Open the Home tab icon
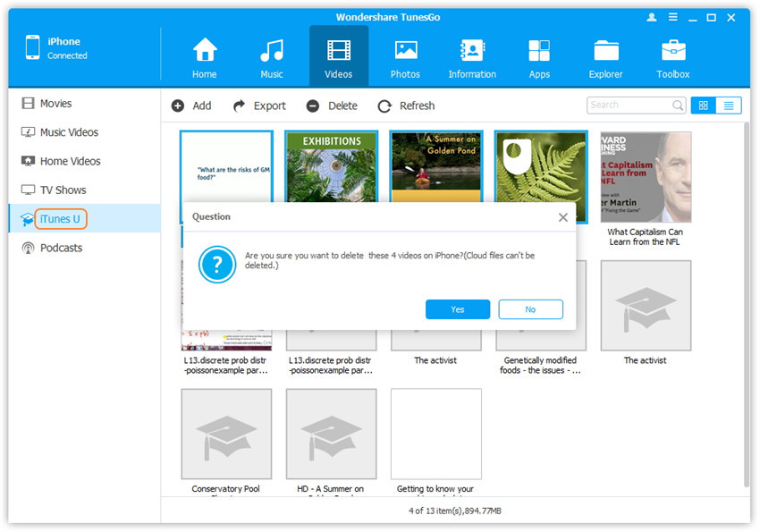This screenshot has height=532, width=760. (205, 57)
